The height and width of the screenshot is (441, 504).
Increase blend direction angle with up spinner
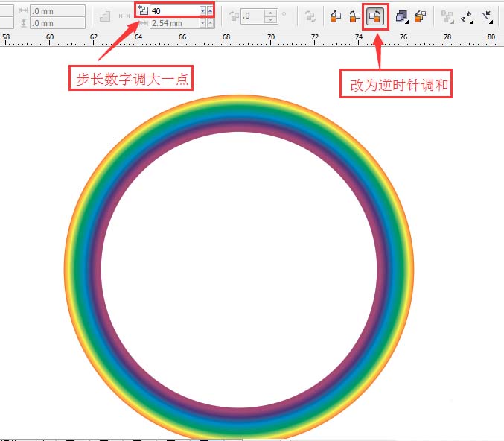[x=271, y=13]
